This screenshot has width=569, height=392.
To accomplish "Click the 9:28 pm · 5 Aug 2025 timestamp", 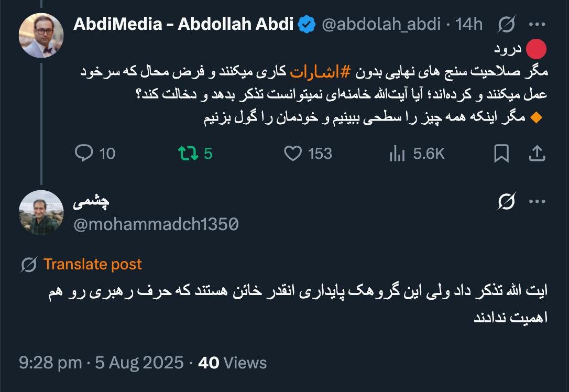I will (101, 363).
